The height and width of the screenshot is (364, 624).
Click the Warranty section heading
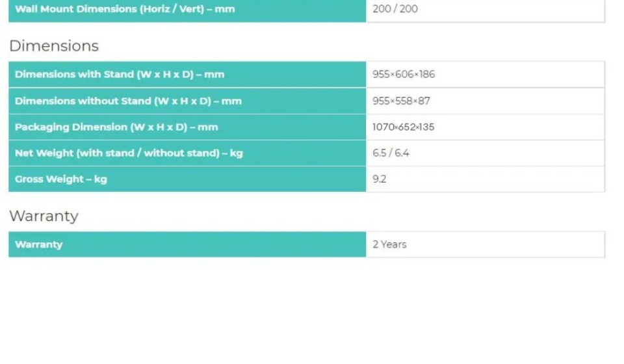tap(44, 216)
